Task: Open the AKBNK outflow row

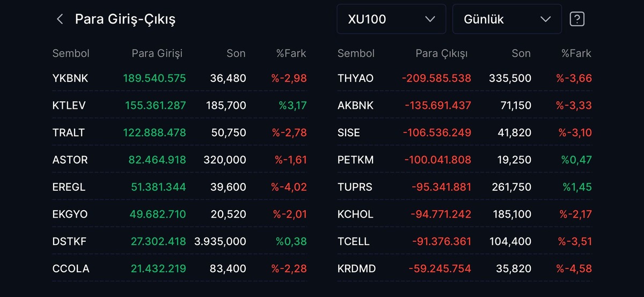Action: (x=465, y=106)
